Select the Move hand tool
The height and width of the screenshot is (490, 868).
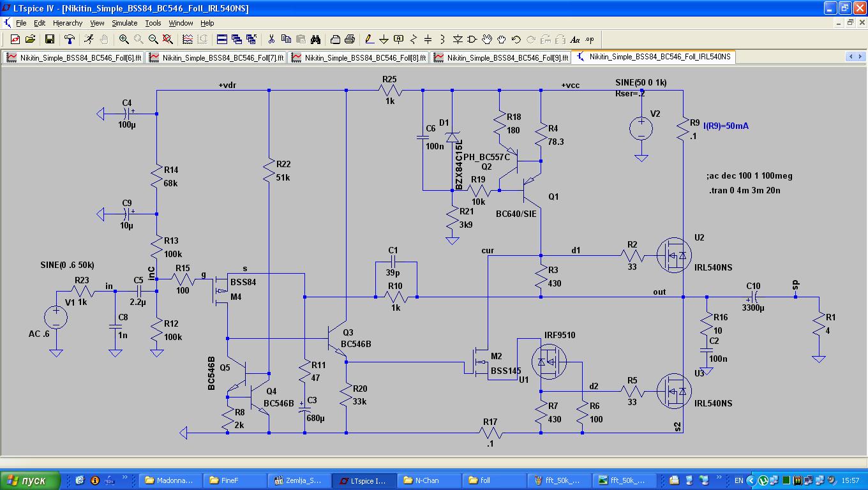click(487, 40)
